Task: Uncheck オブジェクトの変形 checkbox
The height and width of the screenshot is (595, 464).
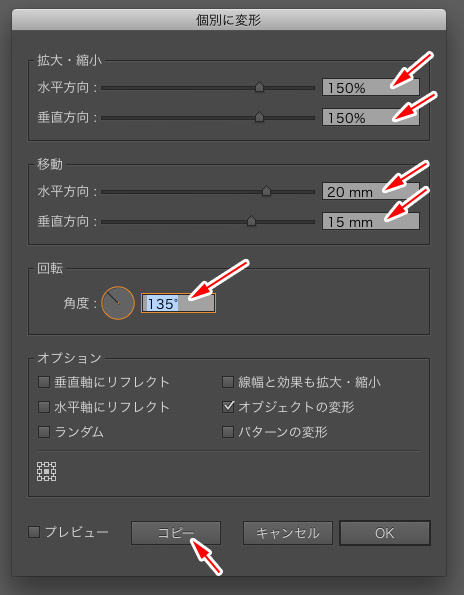Action: click(228, 407)
